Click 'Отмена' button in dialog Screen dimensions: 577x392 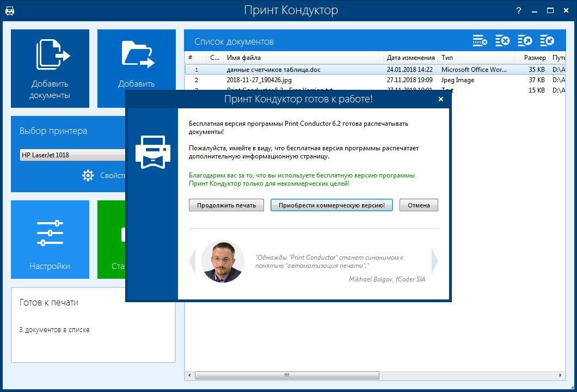[x=419, y=205]
